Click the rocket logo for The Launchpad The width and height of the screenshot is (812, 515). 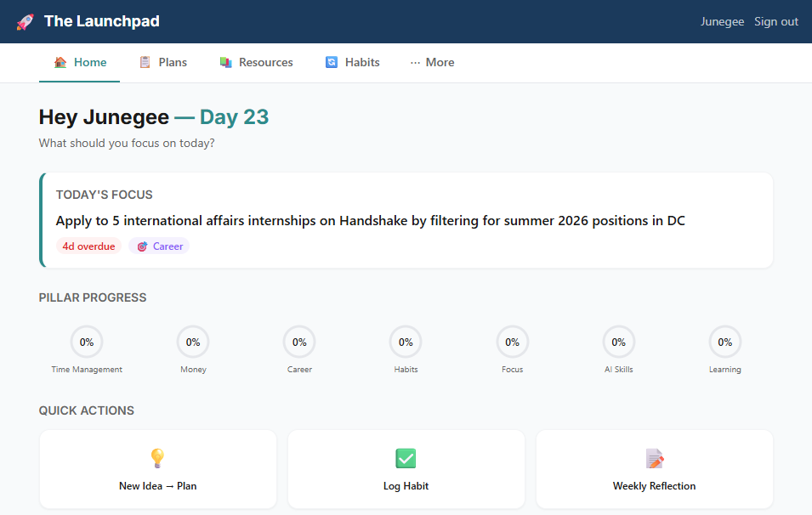[x=25, y=20]
